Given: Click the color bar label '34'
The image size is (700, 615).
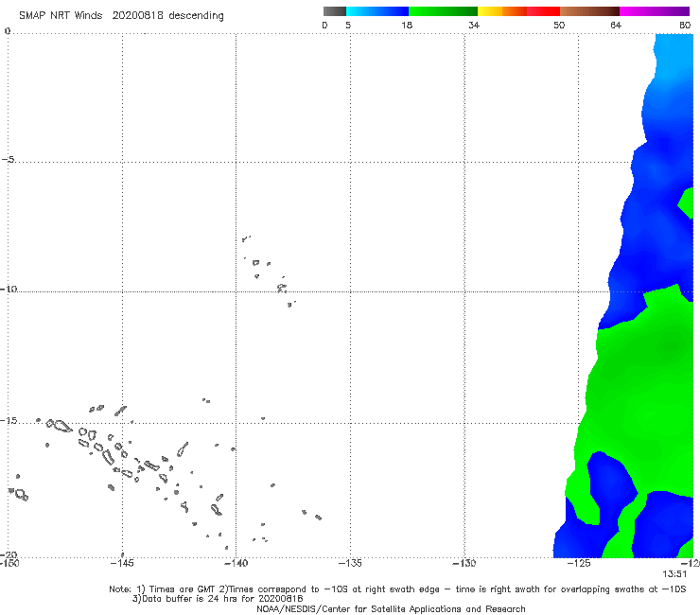Looking at the screenshot, I should tap(474, 25).
